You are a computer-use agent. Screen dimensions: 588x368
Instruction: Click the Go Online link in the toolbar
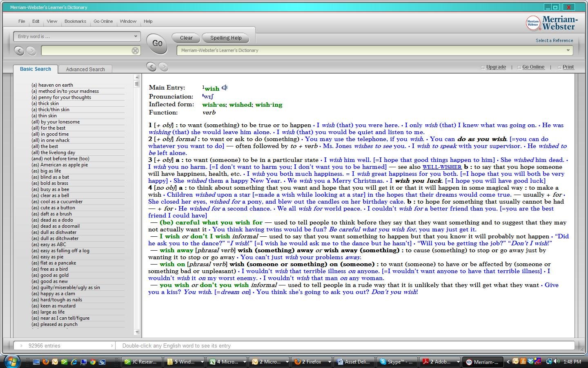[533, 67]
